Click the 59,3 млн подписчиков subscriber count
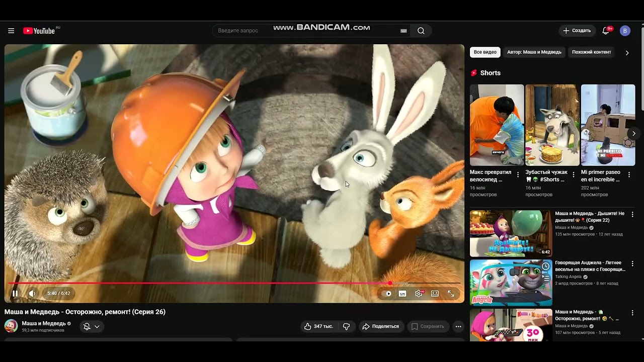 tap(43, 330)
